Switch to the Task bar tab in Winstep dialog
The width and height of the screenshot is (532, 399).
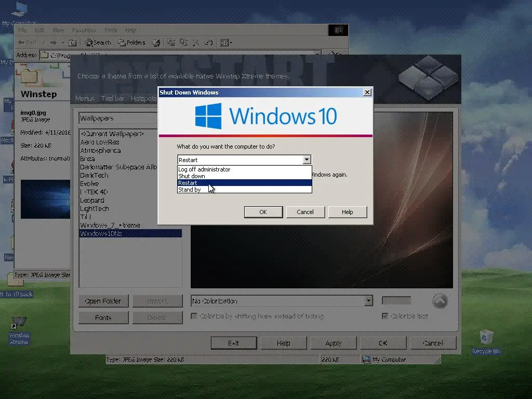[x=113, y=98]
